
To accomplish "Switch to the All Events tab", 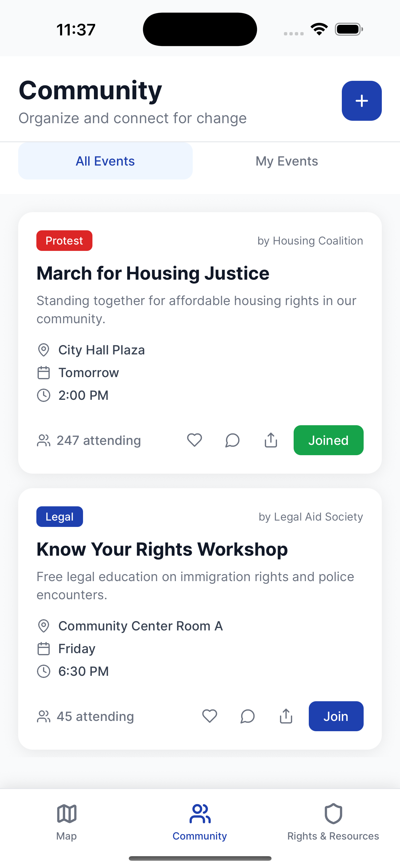I will coord(105,161).
